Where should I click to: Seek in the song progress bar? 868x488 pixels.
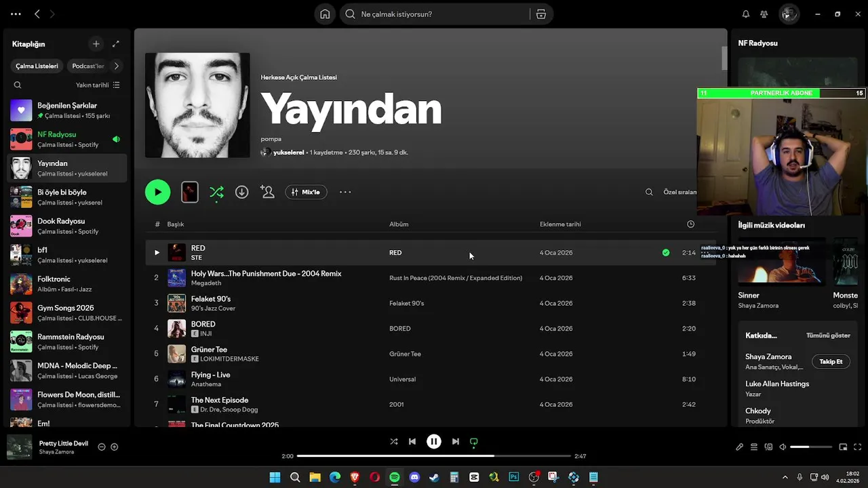pyautogui.click(x=434, y=456)
